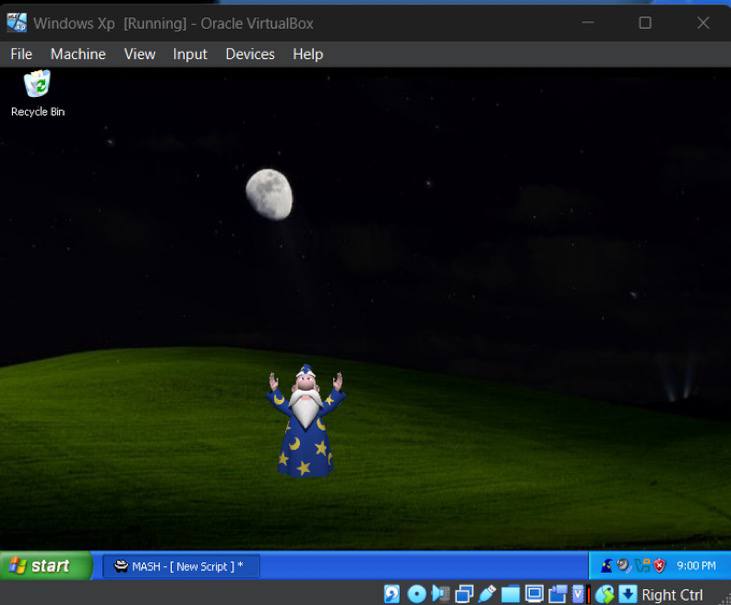Click the Merlin wizard agent character
Image resolution: width=731 pixels, height=605 pixels.
point(306,421)
